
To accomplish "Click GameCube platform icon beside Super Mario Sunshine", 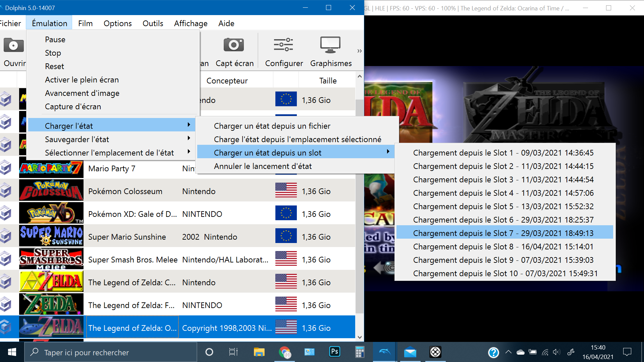I will [x=6, y=236].
